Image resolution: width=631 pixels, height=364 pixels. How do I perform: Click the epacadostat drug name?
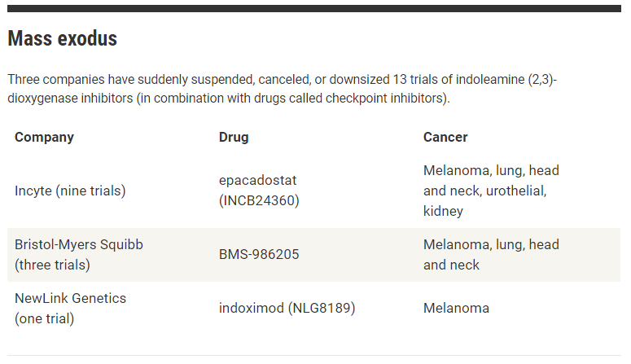257,181
